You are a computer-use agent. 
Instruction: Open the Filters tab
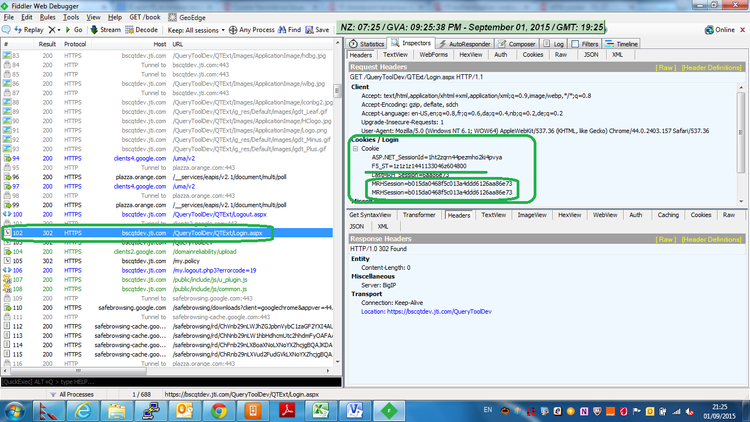[585, 44]
